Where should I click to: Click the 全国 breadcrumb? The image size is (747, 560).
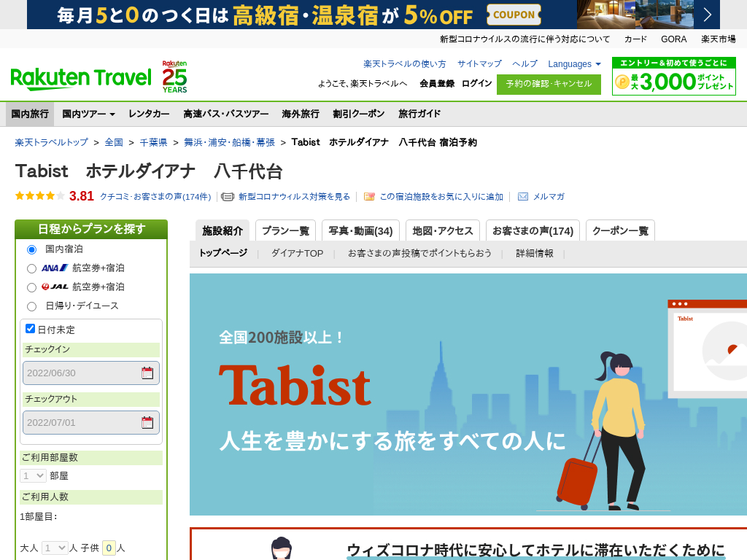(x=114, y=142)
